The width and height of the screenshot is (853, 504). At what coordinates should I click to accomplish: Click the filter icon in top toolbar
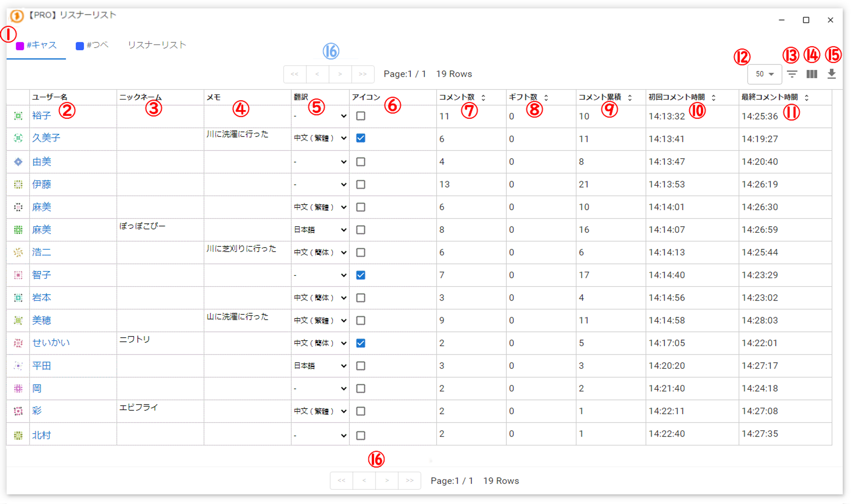click(x=792, y=74)
